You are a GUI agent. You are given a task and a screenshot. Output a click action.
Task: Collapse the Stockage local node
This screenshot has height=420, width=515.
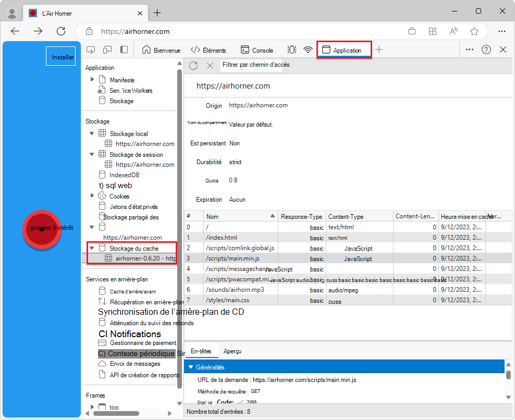pos(92,133)
